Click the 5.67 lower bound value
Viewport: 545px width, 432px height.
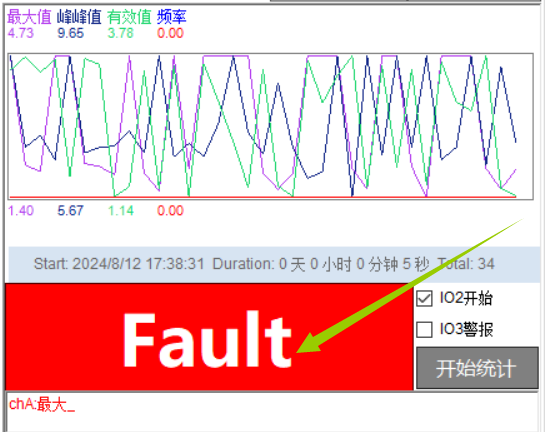[x=71, y=211]
